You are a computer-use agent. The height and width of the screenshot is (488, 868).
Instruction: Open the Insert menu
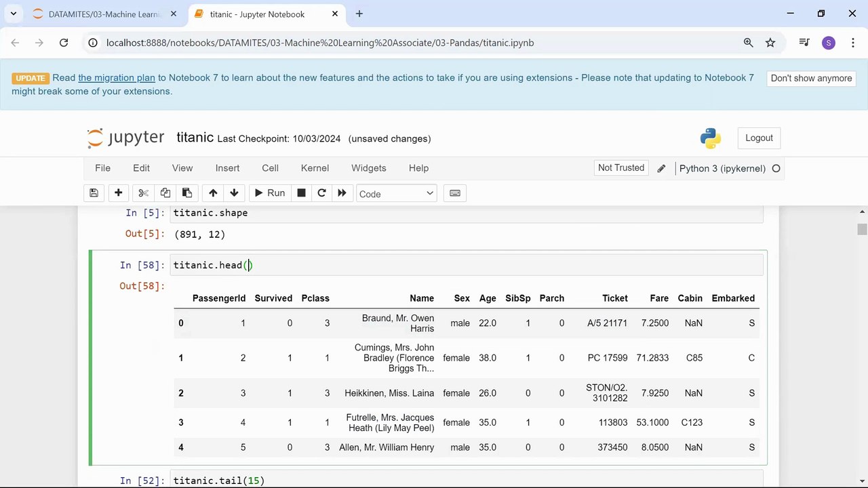227,168
